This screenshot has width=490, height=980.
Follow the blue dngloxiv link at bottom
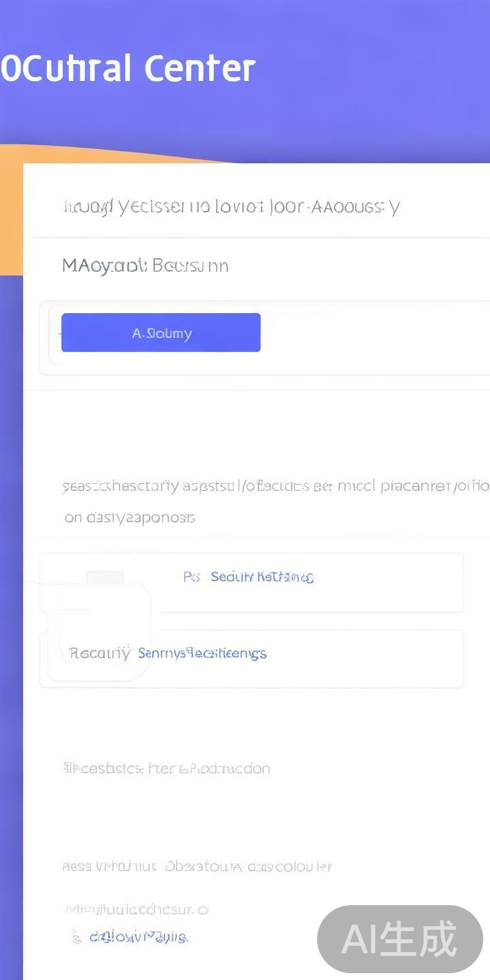pyautogui.click(x=139, y=937)
